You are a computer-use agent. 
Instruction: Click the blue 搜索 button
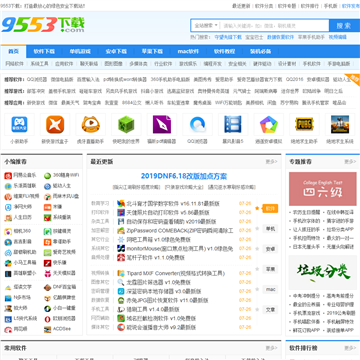(x=344, y=25)
